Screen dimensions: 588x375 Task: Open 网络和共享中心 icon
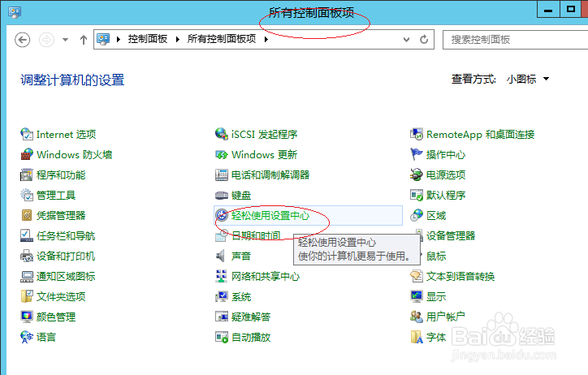pos(222,276)
